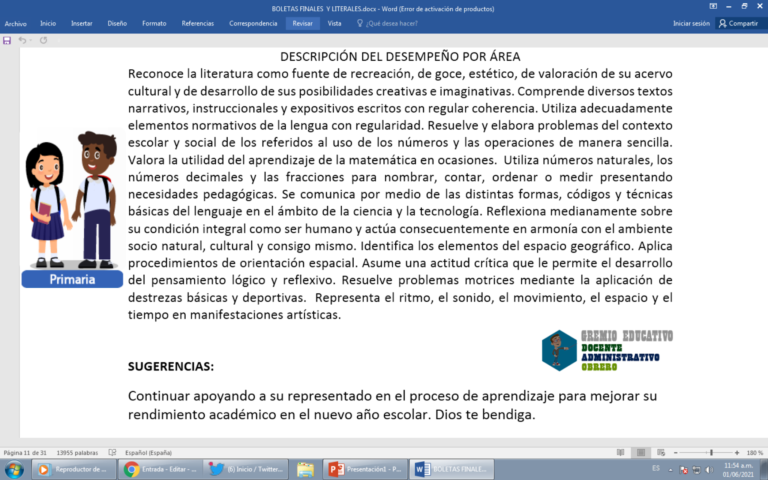Click the network tray icon
Viewport: 768px width, 480px height.
tap(696, 470)
